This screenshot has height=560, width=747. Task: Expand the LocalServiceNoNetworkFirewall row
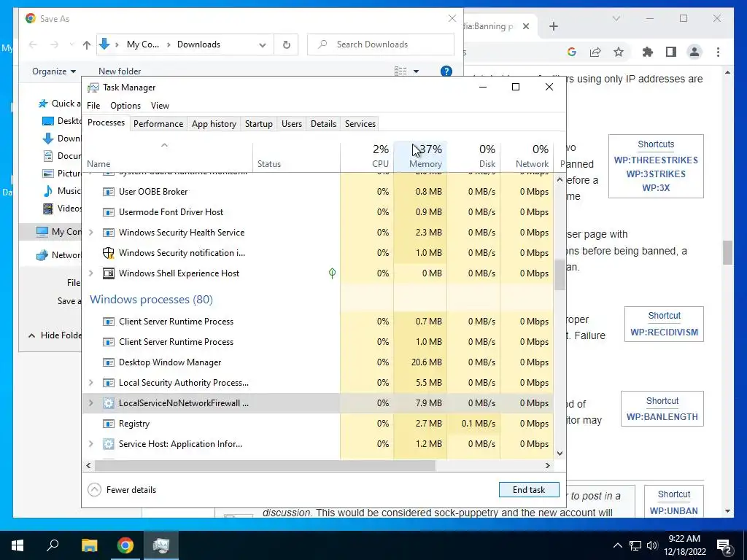pos(91,403)
